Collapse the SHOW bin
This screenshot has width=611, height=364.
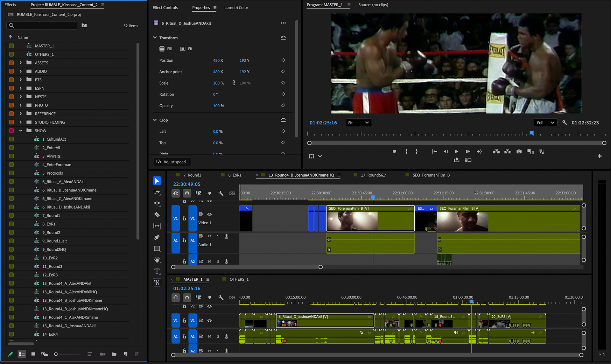[21, 130]
